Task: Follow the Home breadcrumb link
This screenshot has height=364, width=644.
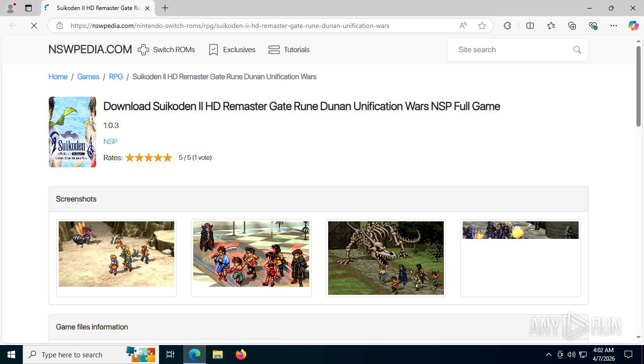Action: click(x=58, y=77)
